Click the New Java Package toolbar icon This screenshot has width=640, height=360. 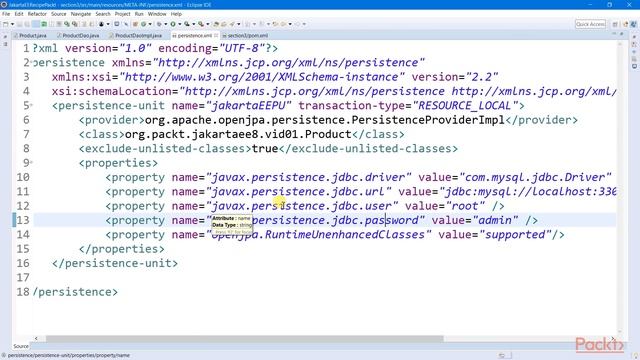pyautogui.click(x=135, y=24)
